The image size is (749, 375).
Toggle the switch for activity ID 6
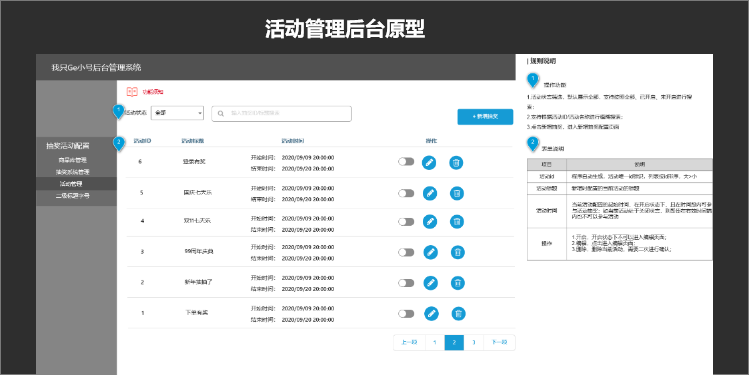tap(406, 162)
